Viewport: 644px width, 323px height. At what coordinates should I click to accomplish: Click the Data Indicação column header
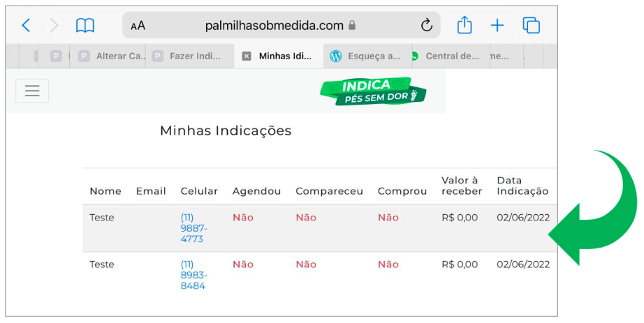pyautogui.click(x=522, y=186)
